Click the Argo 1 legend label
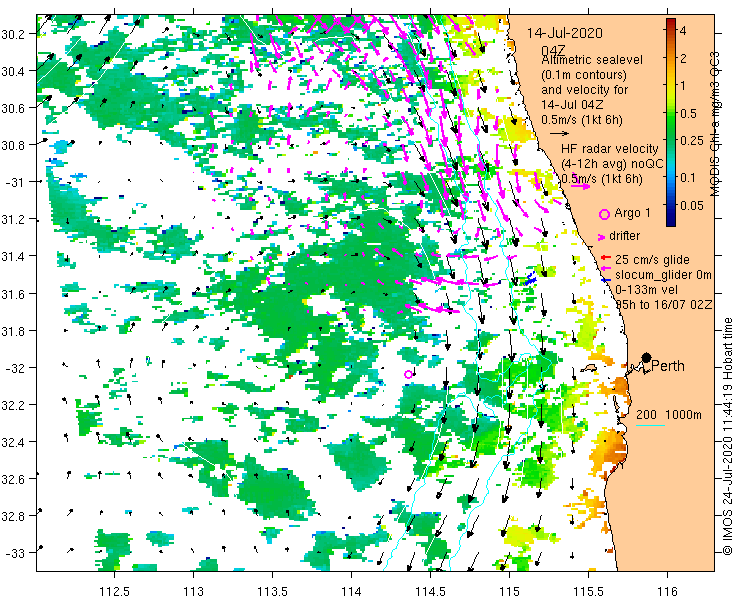 coord(632,213)
